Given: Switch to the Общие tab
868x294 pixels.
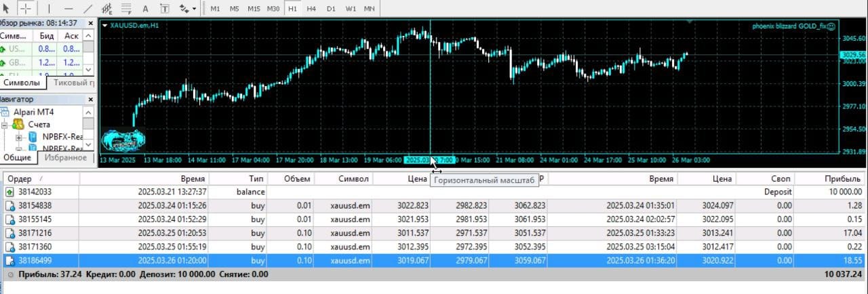Looking at the screenshot, I should pyautogui.click(x=18, y=157).
